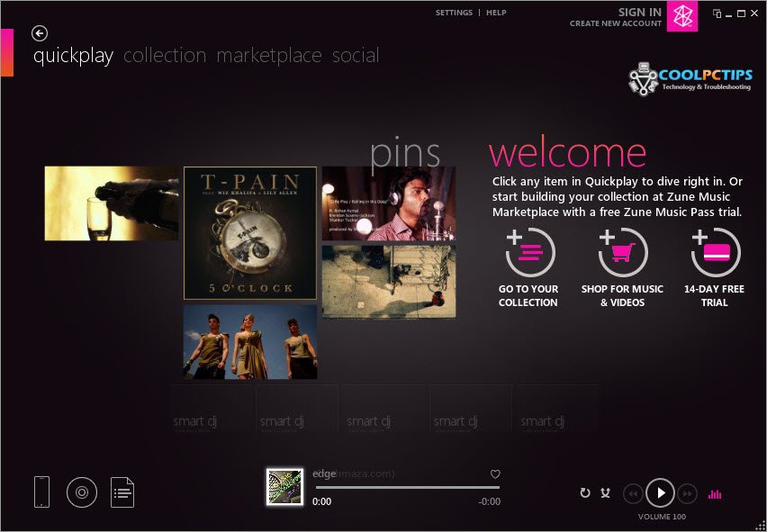Image resolution: width=767 pixels, height=532 pixels.
Task: Click the heart rating icon
Action: click(495, 474)
